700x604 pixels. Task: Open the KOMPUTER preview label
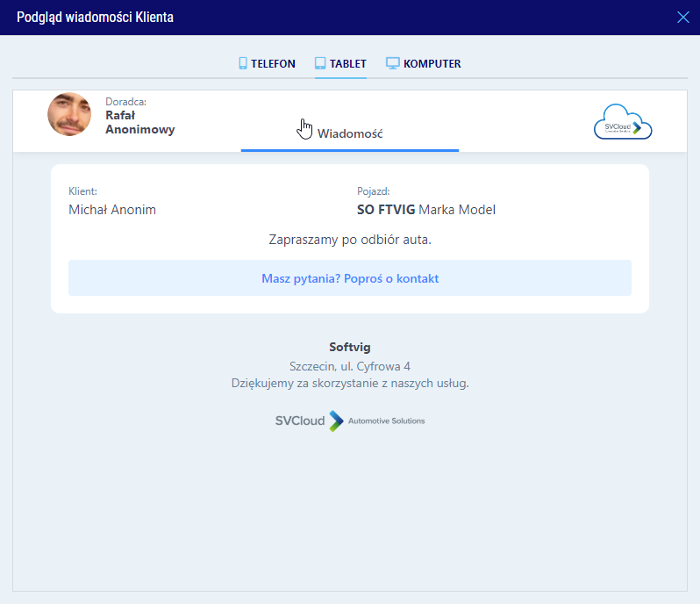coord(432,64)
